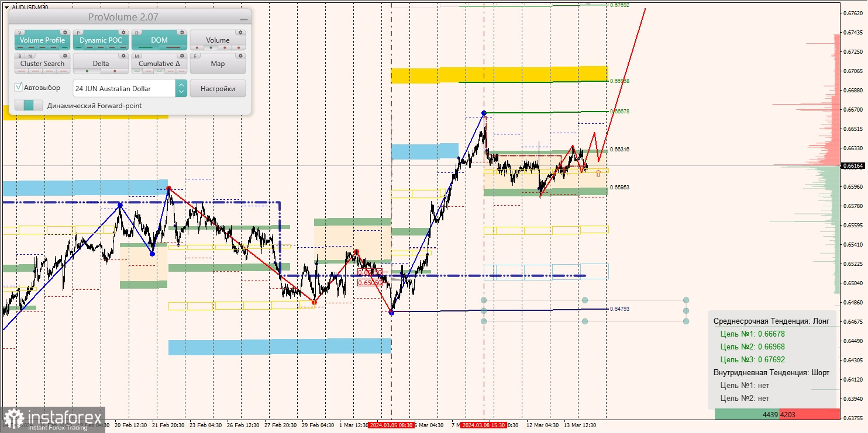Enable the Delta indicator button

coord(101,63)
